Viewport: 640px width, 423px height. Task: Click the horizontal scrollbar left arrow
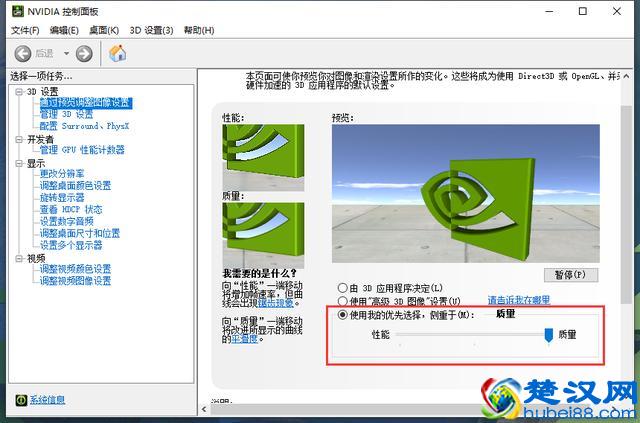pyautogui.click(x=204, y=409)
